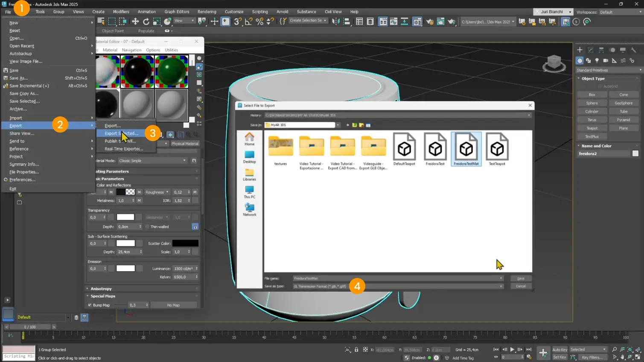
Task: Click Home in export dialog sidebar
Action: [250, 139]
